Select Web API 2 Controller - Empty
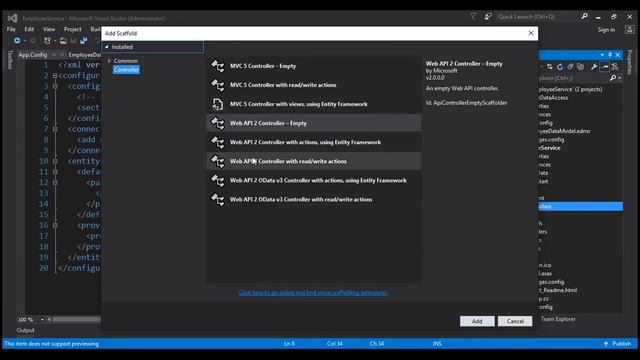640x360 pixels. [313, 123]
